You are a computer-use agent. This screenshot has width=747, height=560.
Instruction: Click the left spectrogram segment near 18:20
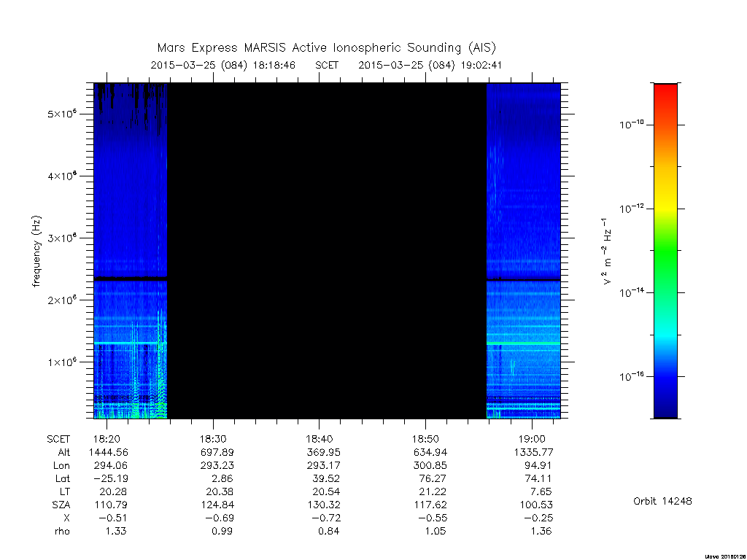pyautogui.click(x=131, y=251)
